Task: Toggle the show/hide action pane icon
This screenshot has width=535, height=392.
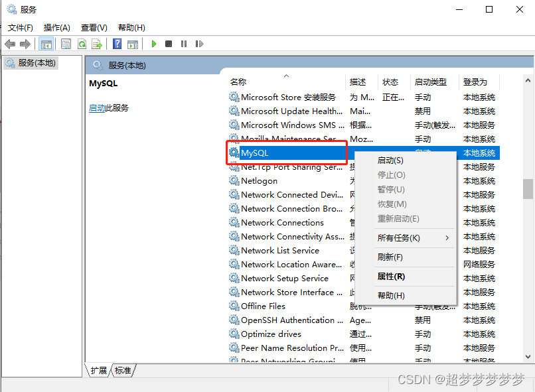Action: [133, 44]
